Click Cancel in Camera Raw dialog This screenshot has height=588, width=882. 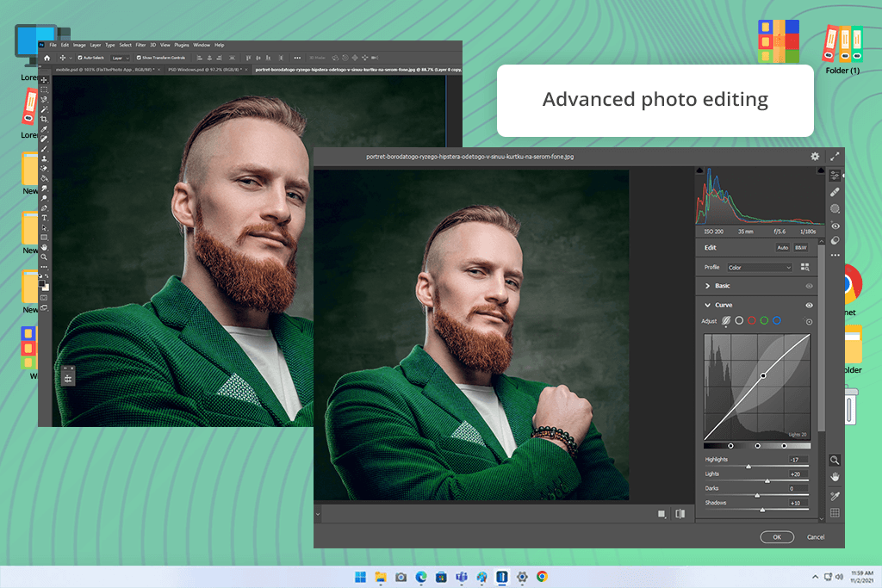(816, 537)
